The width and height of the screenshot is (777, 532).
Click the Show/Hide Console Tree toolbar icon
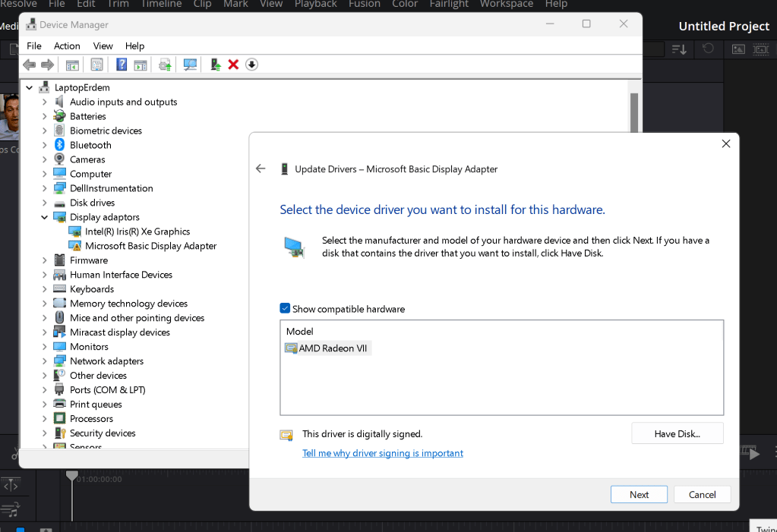coord(72,65)
